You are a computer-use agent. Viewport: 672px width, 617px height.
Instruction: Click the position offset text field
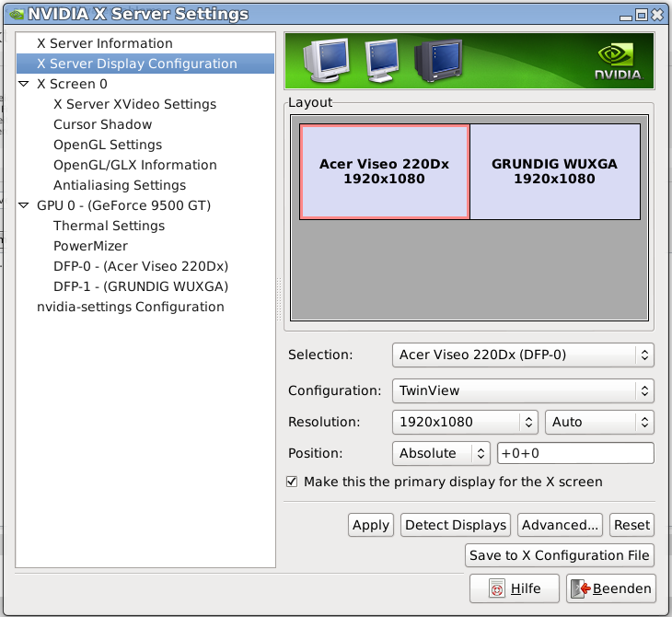pos(575,453)
